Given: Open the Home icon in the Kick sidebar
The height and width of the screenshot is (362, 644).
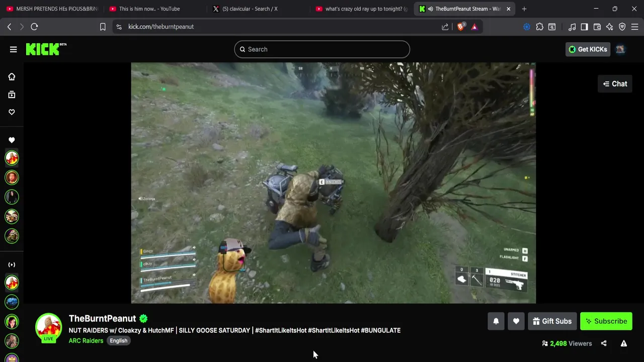Looking at the screenshot, I should 12,76.
